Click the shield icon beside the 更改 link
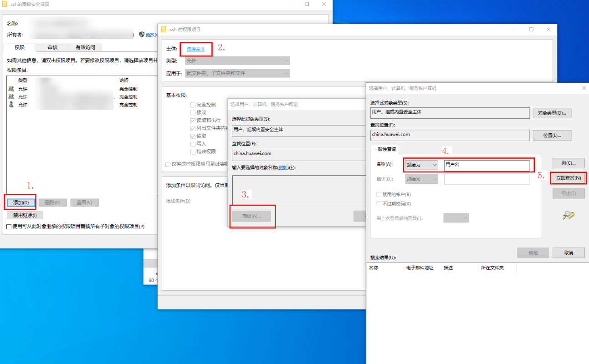Viewport: 589px width, 364px height. [142, 35]
